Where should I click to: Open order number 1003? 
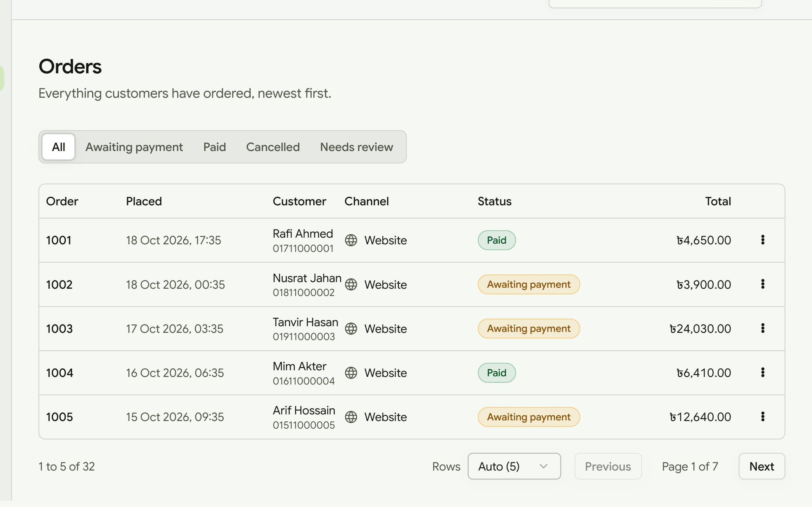(59, 329)
